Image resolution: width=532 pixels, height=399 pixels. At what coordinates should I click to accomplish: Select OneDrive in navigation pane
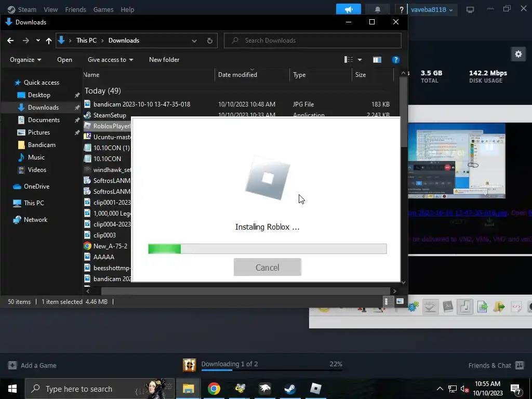pos(36,187)
